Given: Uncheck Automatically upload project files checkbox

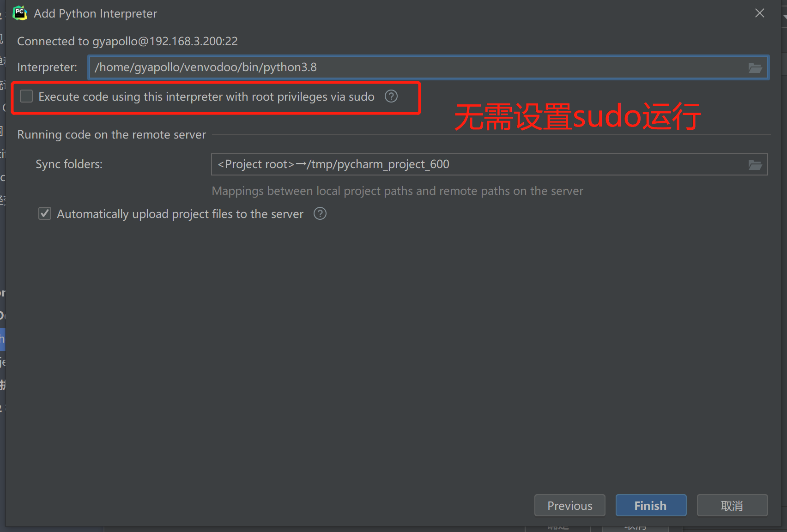Looking at the screenshot, I should pyautogui.click(x=45, y=213).
